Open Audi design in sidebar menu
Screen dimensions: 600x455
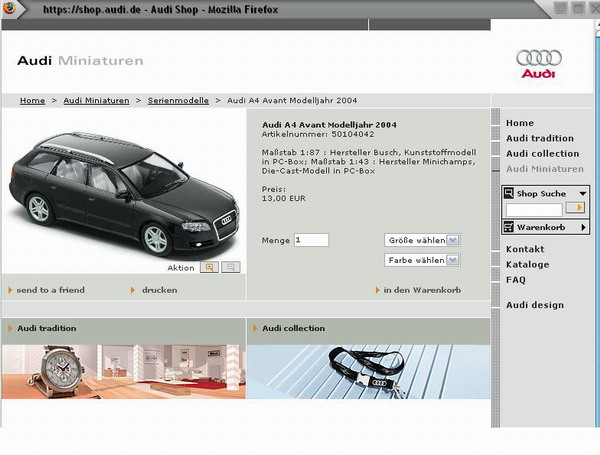pyautogui.click(x=535, y=305)
